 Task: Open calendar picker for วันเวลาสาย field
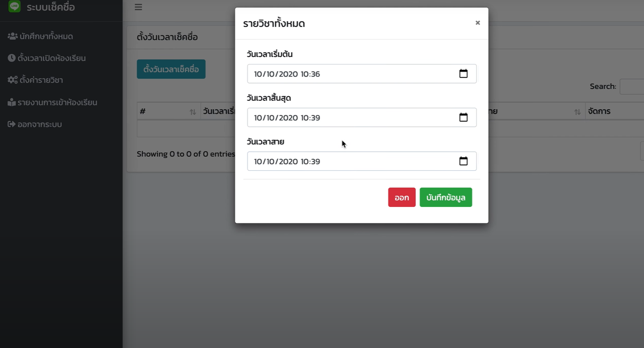tap(463, 161)
